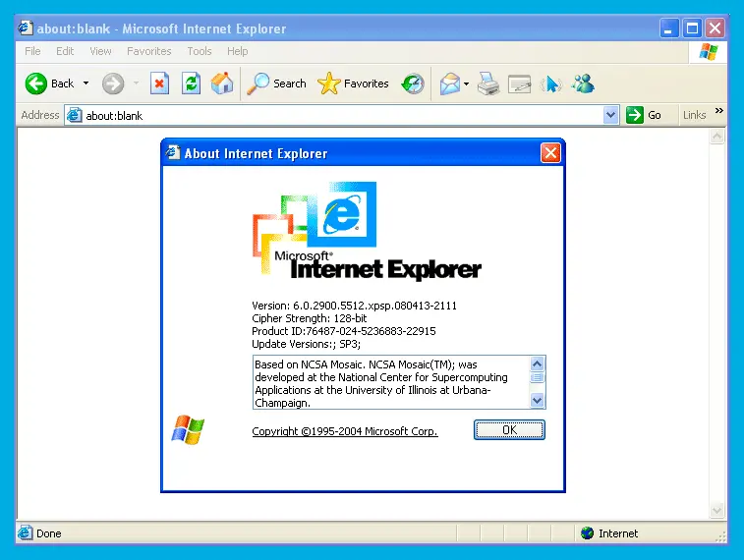Click the Windows flag throbber icon
744x560 pixels.
pos(709,52)
